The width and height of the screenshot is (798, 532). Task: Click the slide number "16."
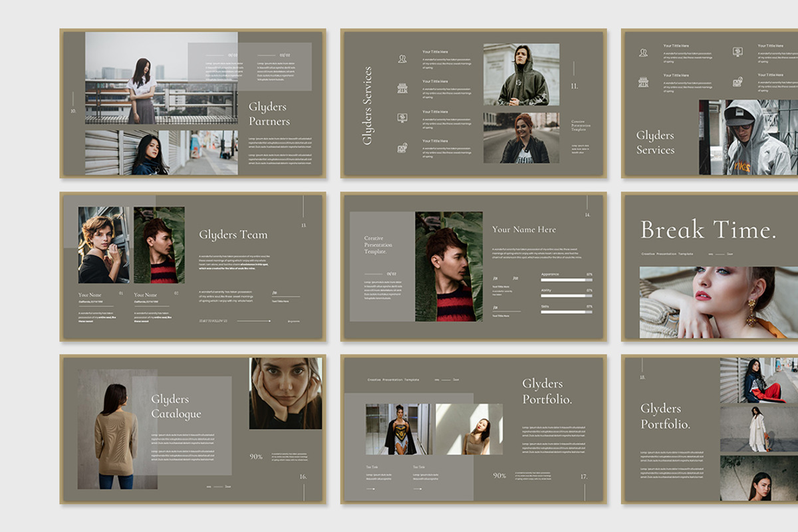(x=303, y=476)
